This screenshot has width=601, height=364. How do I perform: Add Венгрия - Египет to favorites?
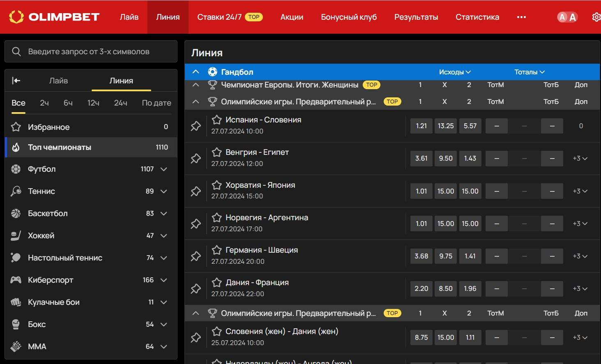click(216, 152)
